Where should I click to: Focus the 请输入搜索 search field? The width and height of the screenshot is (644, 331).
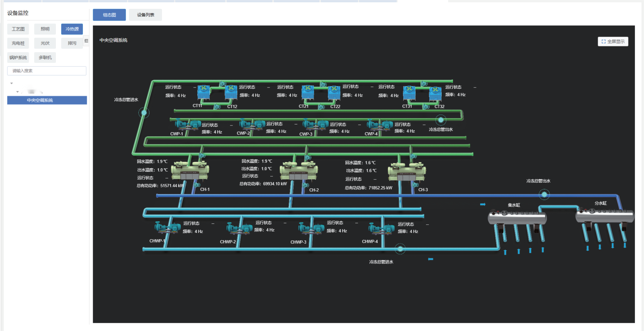coord(47,71)
